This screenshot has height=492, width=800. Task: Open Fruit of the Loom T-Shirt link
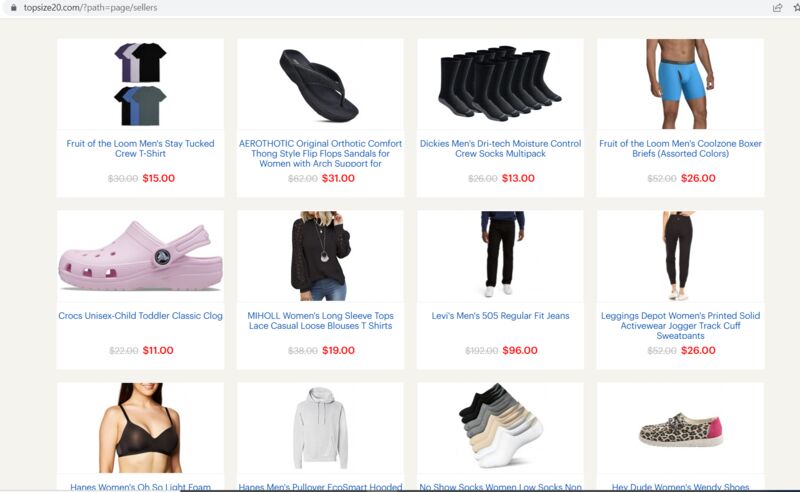click(x=140, y=149)
